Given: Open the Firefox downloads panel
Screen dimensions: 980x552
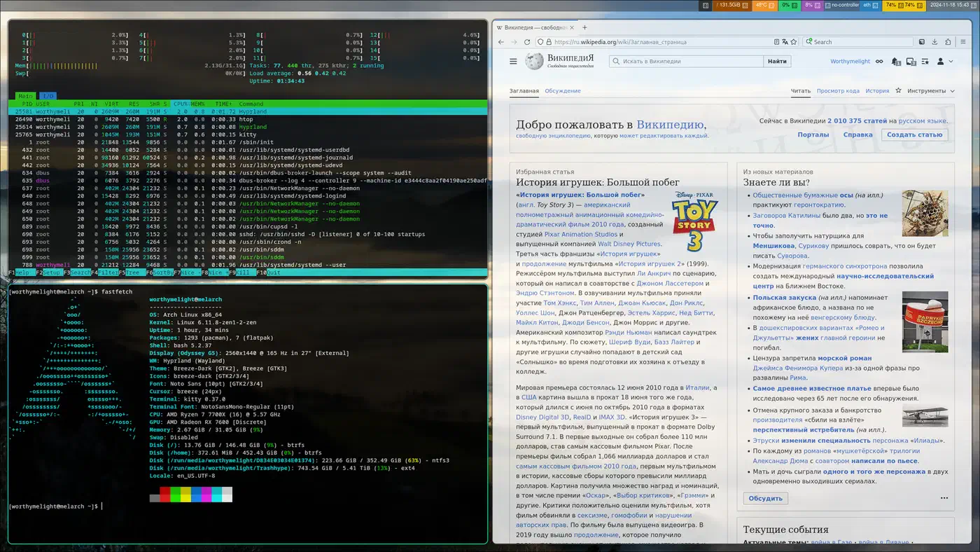Looking at the screenshot, I should click(934, 42).
